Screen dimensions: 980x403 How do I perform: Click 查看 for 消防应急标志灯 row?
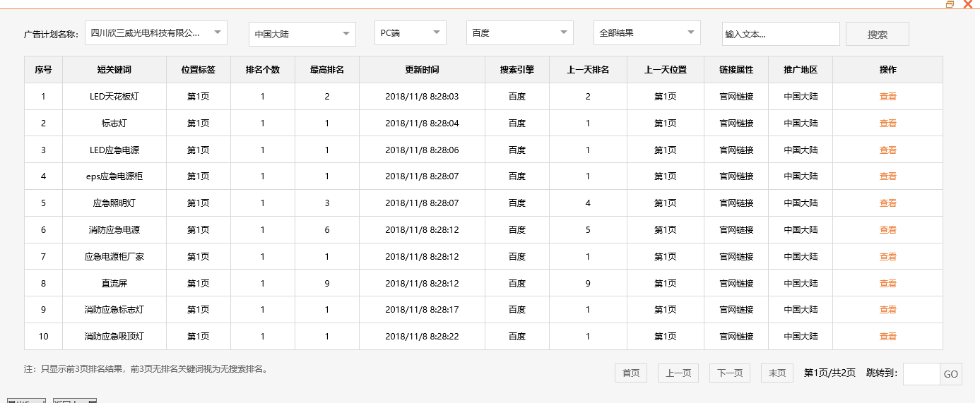[x=887, y=310]
